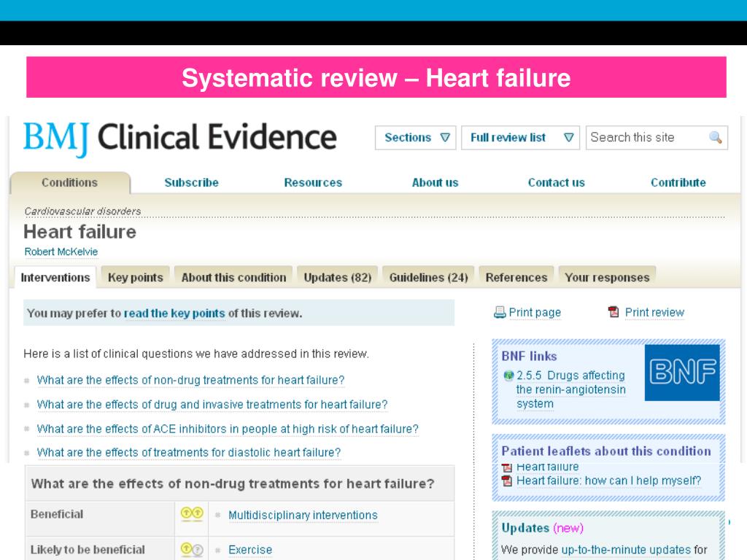Open the diastolic heart failure treatments question link
Screen dimensions: 747x560
(x=189, y=452)
